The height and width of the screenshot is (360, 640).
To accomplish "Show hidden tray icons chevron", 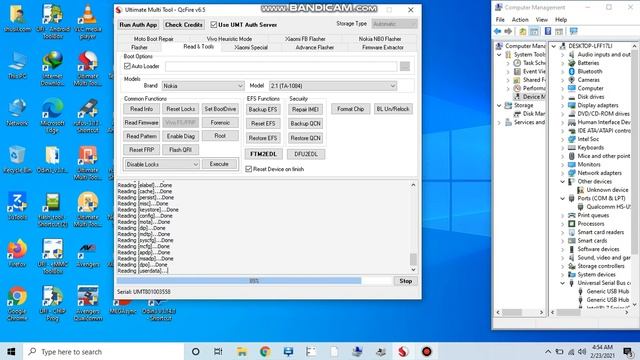I will point(548,352).
